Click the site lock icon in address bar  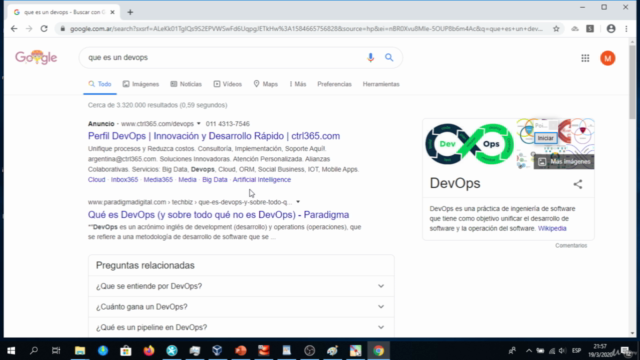point(62,29)
